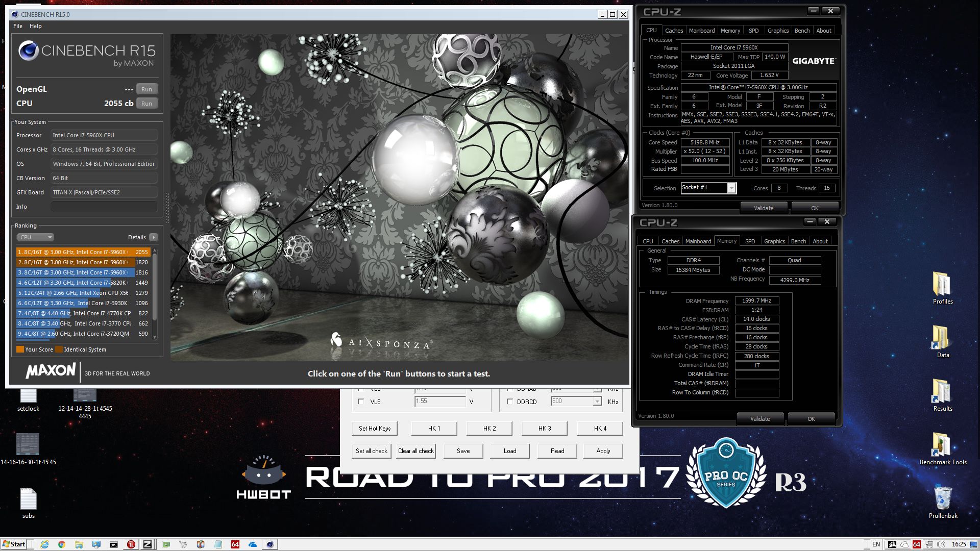Select the 12-14-14-28-1t 4545 4445 desktop file
980x551 pixels.
coord(85,403)
